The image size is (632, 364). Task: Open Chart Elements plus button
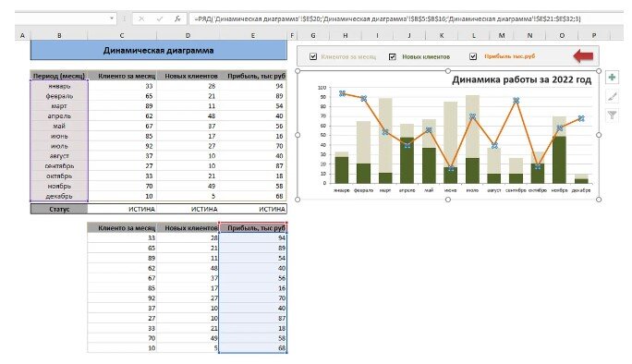[612, 78]
